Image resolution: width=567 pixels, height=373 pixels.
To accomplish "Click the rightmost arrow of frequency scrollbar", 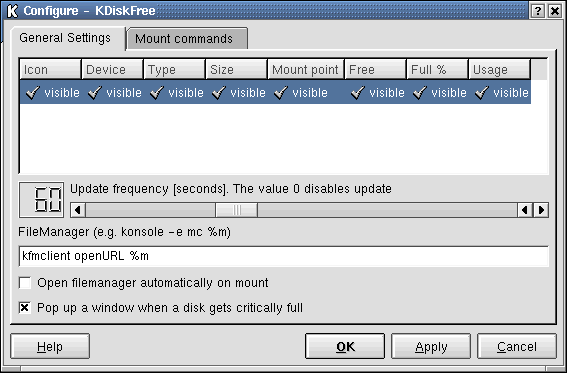I will [541, 210].
